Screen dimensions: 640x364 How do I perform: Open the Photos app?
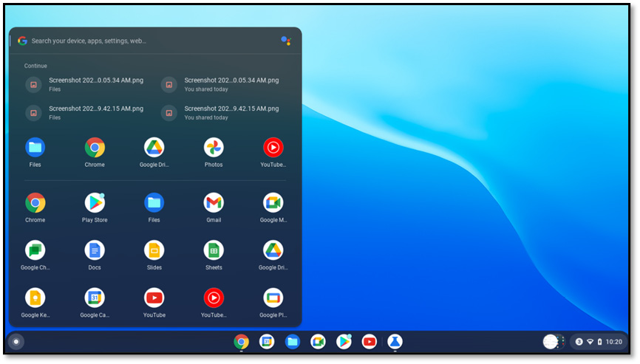tap(214, 152)
